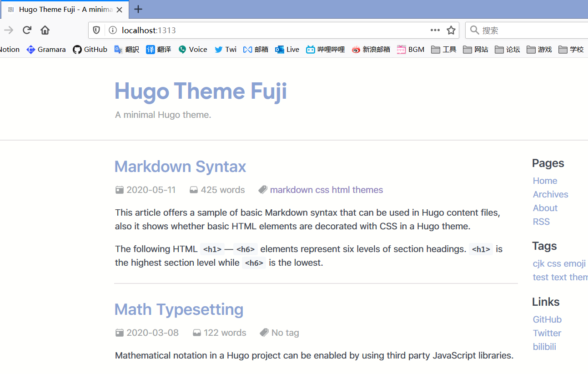Expand the 工具 bookmarks folder
The height and width of the screenshot is (374, 588).
tap(443, 50)
